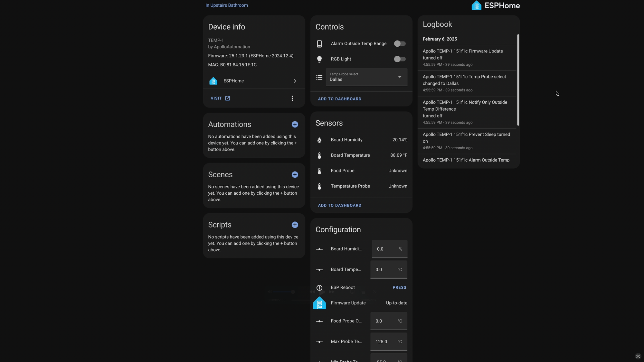
Task: Click the Logbook scrollbar
Action: pos(518,80)
